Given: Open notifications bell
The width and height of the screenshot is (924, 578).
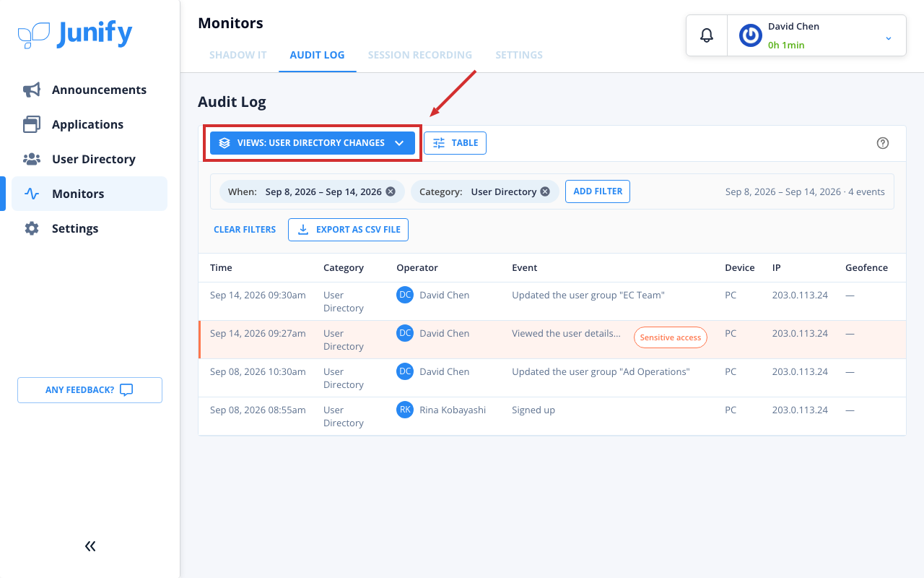Looking at the screenshot, I should 707,35.
